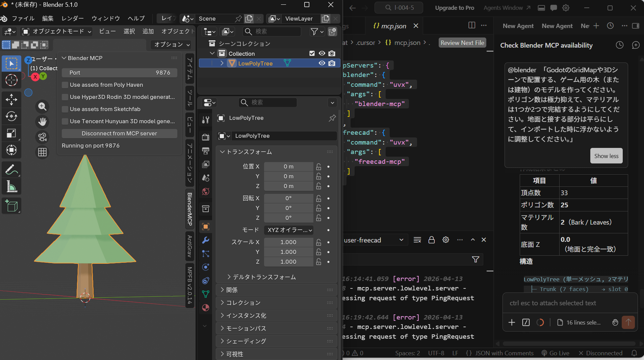
Task: Select the Rotate tool icon
Action: 11,116
